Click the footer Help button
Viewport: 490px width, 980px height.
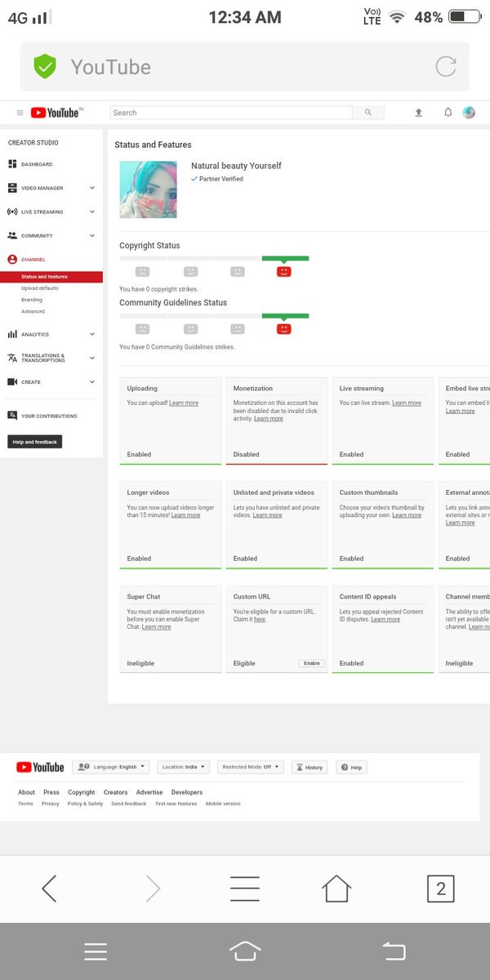(x=352, y=767)
